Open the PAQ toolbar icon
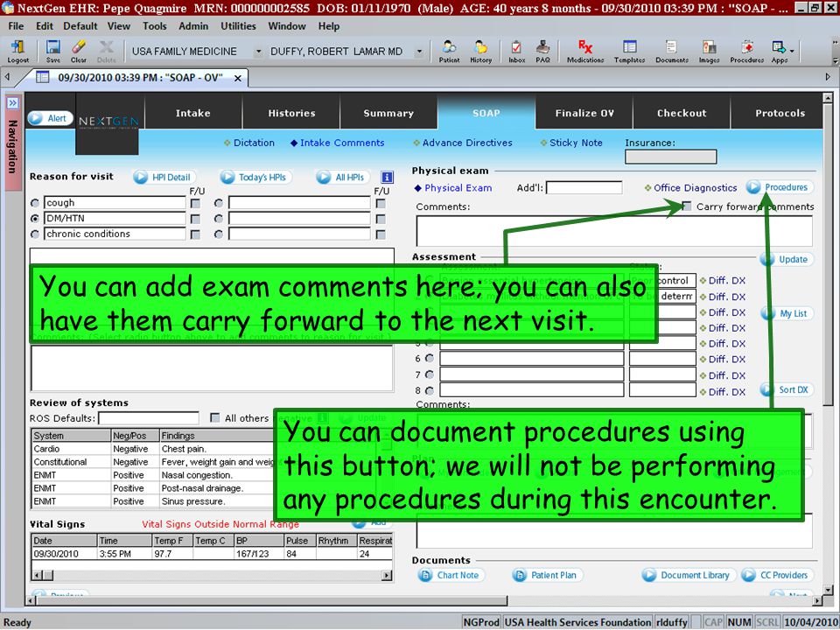This screenshot has width=840, height=630. pos(542,52)
